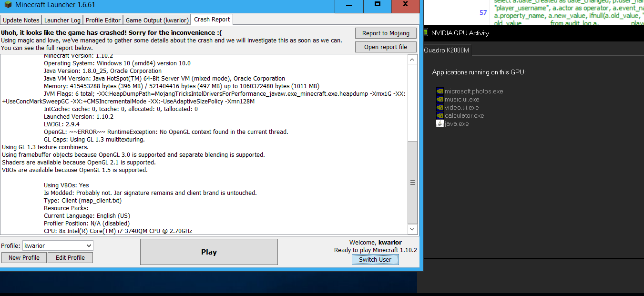Screen dimensions: 644x296
Task: Click the 'Launched Version: 1.10.2' line
Action: 79,117
